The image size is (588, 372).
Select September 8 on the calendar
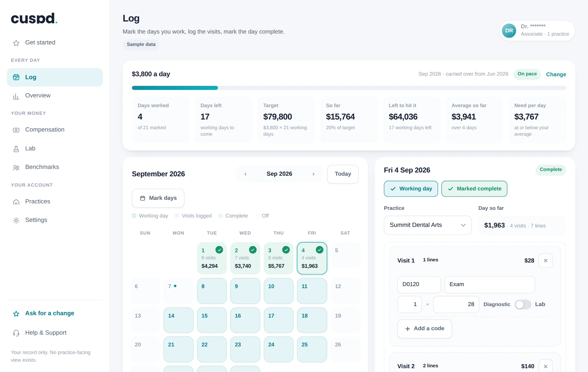[212, 291]
